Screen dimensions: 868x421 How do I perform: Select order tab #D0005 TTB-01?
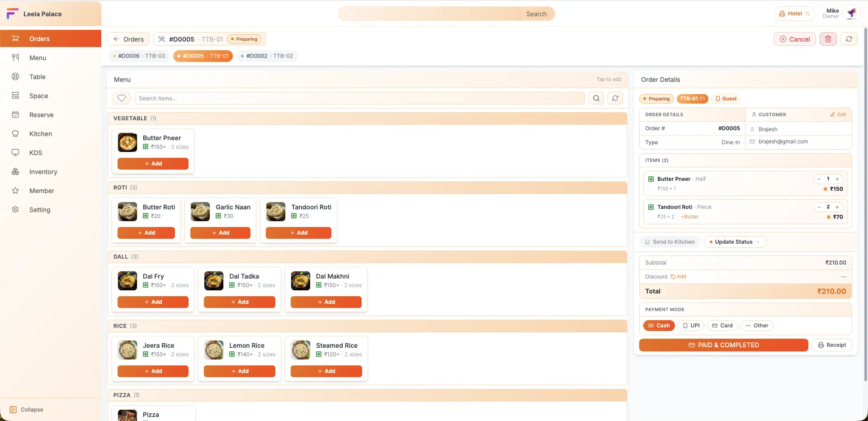point(203,56)
